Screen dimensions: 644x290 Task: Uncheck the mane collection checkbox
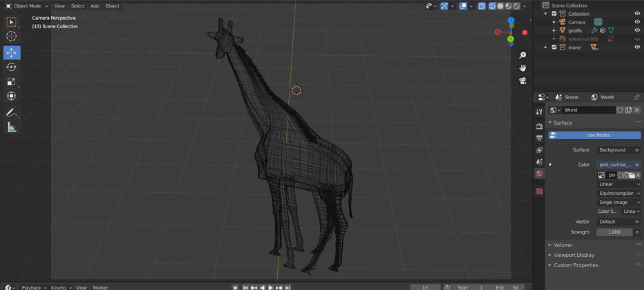554,47
